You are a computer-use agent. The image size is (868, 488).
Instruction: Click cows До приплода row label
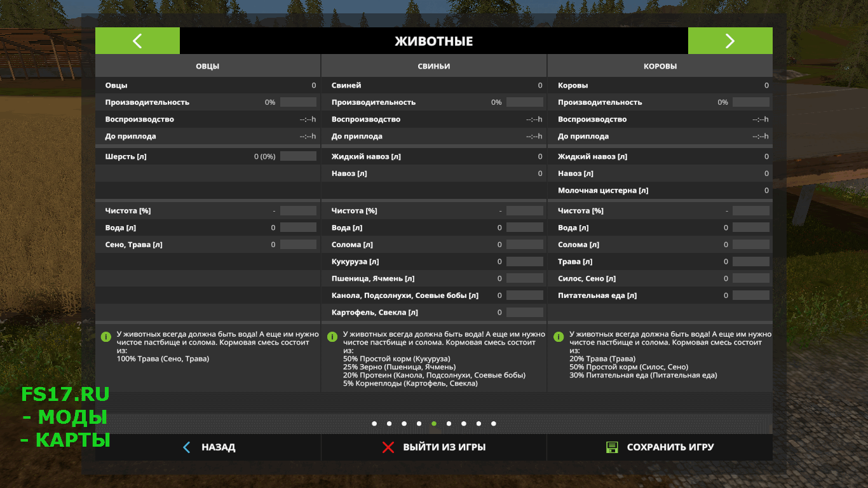click(583, 137)
